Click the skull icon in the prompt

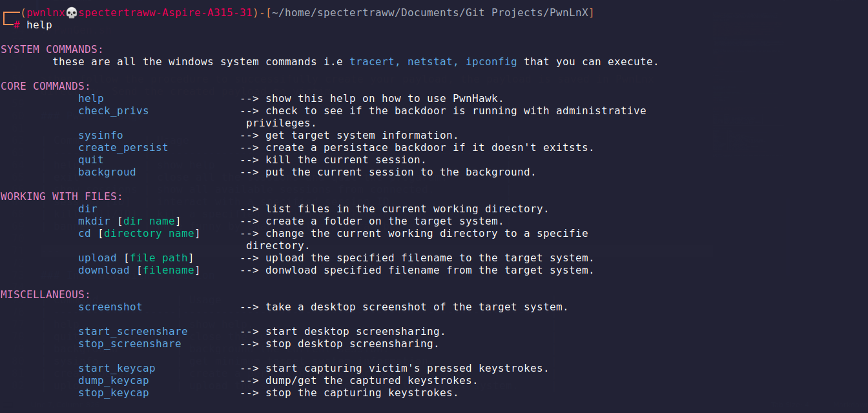click(72, 13)
